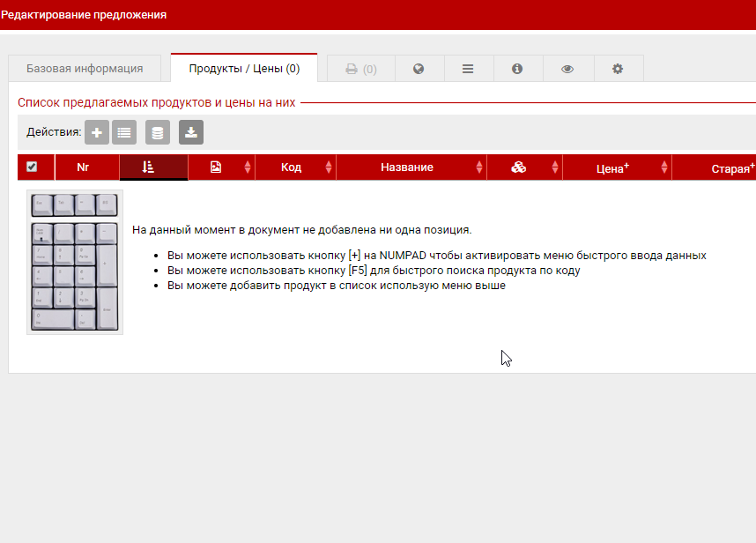Image resolution: width=756 pixels, height=543 pixels.
Task: Sort by the Код column arrows
Action: (x=329, y=167)
